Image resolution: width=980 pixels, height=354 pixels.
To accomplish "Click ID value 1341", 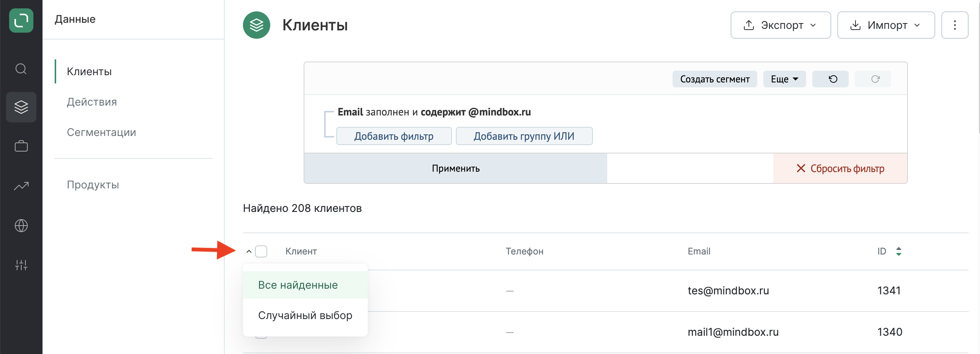I will (889, 291).
